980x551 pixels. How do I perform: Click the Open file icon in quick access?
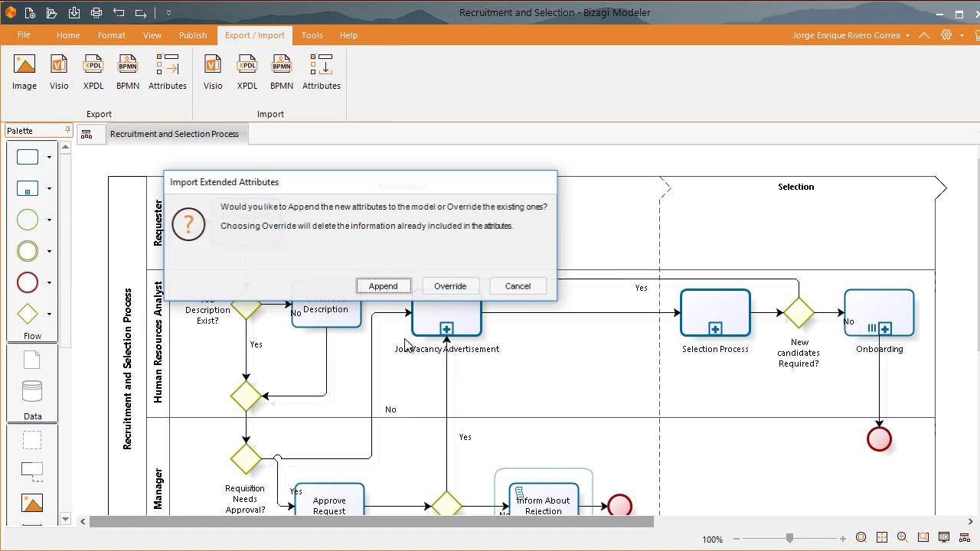point(51,12)
